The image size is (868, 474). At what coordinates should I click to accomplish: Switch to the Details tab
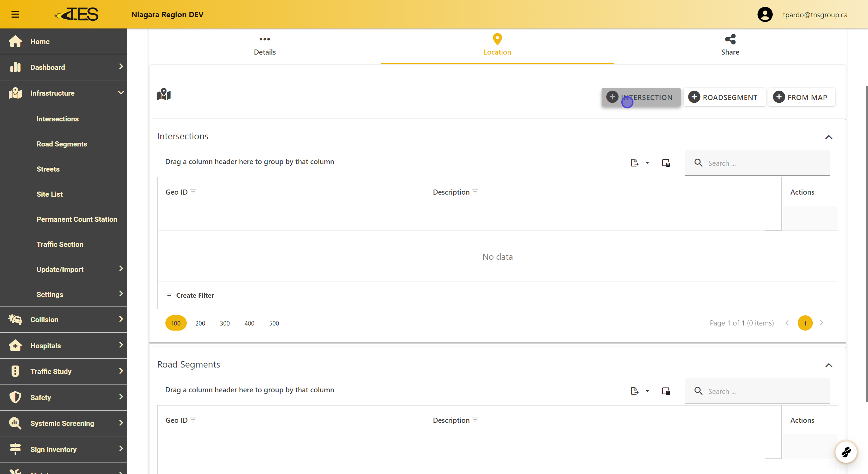click(x=265, y=46)
